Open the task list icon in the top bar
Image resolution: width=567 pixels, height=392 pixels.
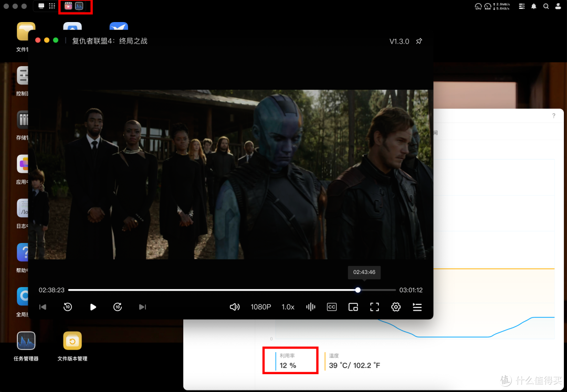click(x=521, y=6)
